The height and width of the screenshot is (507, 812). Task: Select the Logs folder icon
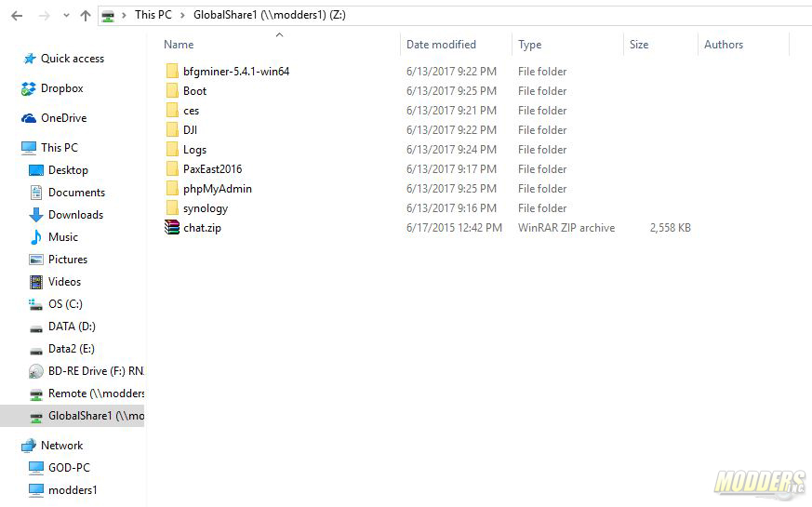172,150
